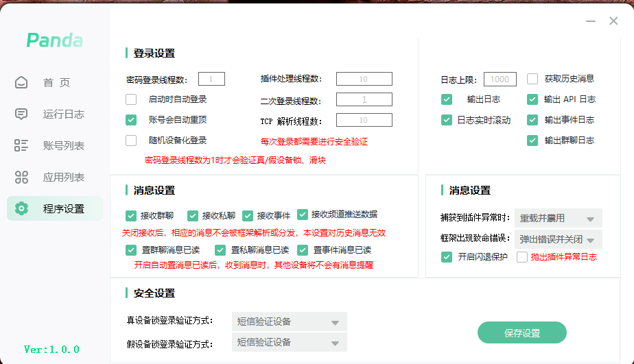This screenshot has height=364, width=634.
Task: Click the 运行日志 chat bubble icon
Action: 21,114
